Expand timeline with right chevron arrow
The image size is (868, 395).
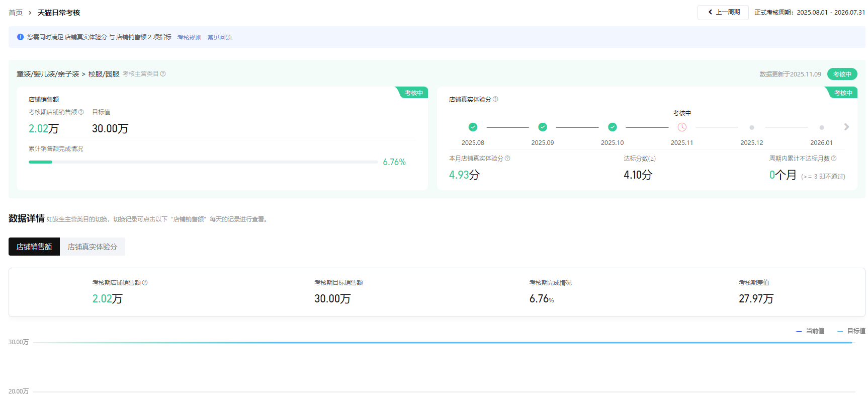846,127
